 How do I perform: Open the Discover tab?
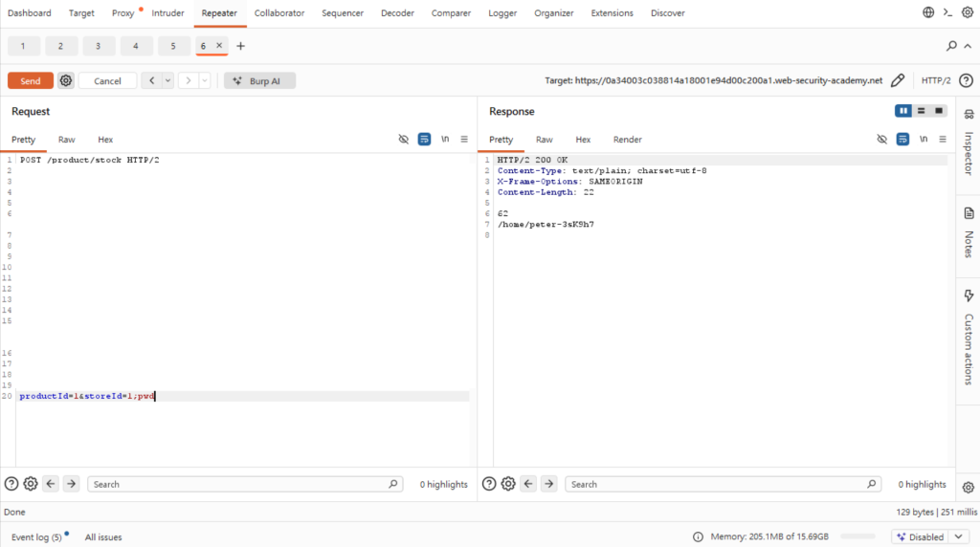(667, 13)
